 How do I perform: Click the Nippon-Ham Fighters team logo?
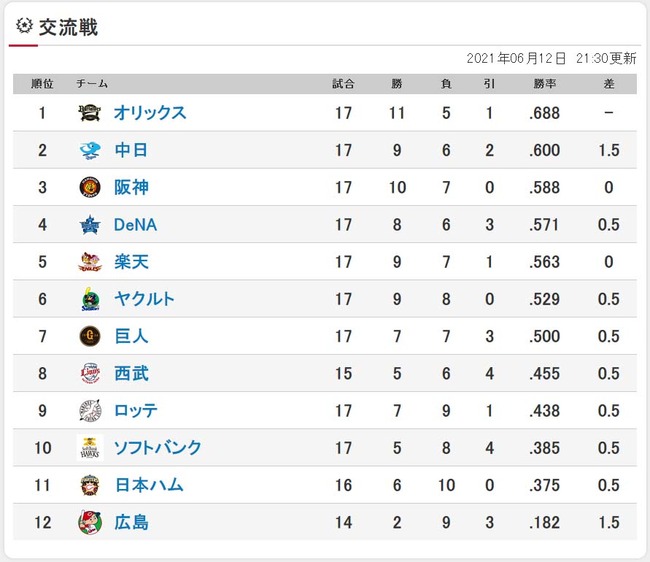tap(90, 485)
